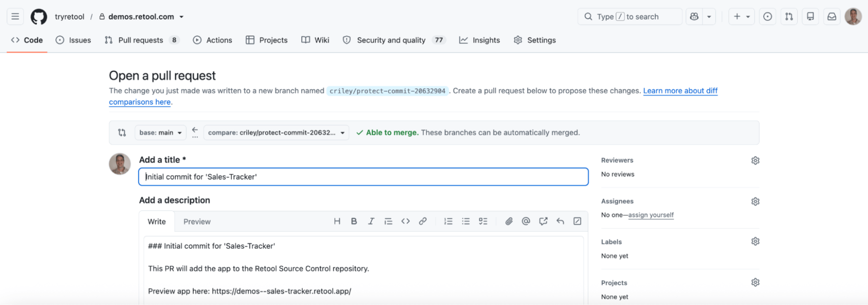Select the Write tab in description editor
This screenshot has width=868, height=305.
[157, 222]
